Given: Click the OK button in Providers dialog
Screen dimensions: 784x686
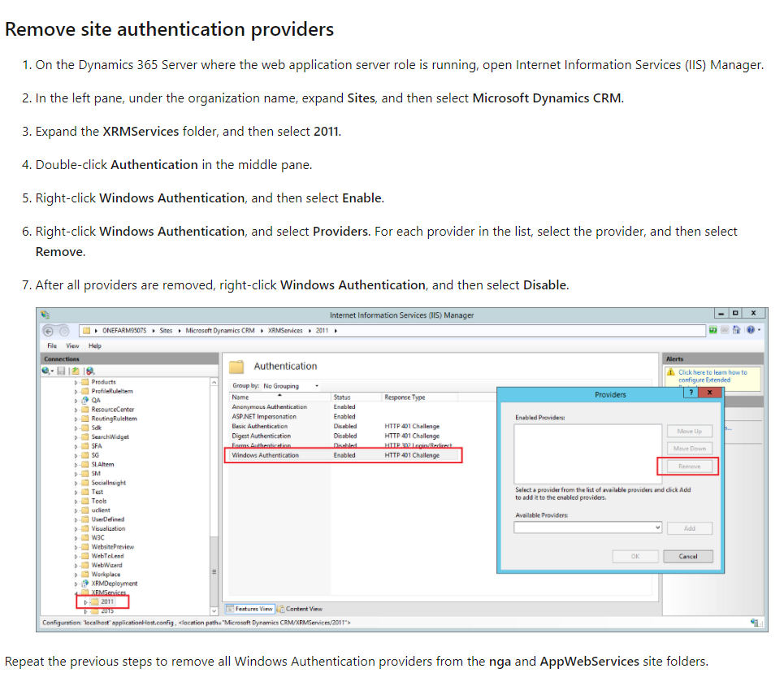Looking at the screenshot, I should pyautogui.click(x=635, y=557).
